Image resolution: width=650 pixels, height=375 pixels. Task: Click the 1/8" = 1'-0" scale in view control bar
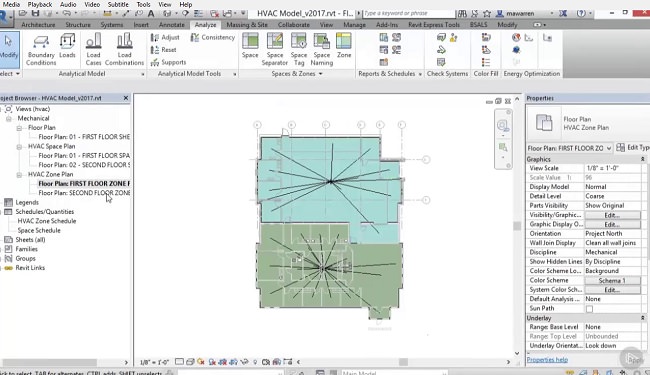pos(154,362)
